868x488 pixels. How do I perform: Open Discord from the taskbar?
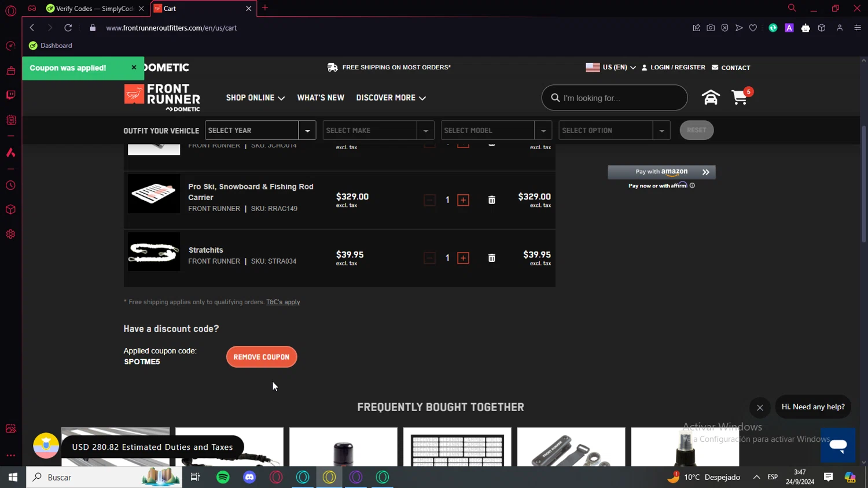(249, 477)
